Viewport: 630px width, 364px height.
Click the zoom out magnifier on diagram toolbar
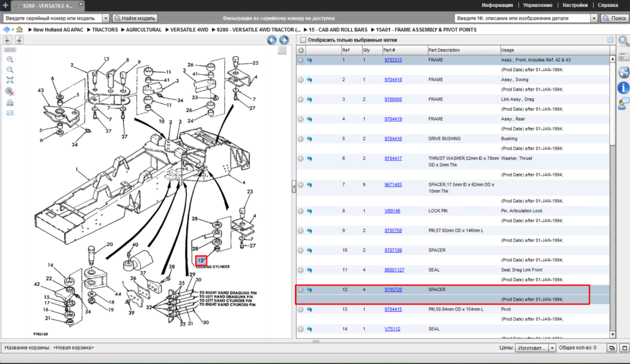10,69
